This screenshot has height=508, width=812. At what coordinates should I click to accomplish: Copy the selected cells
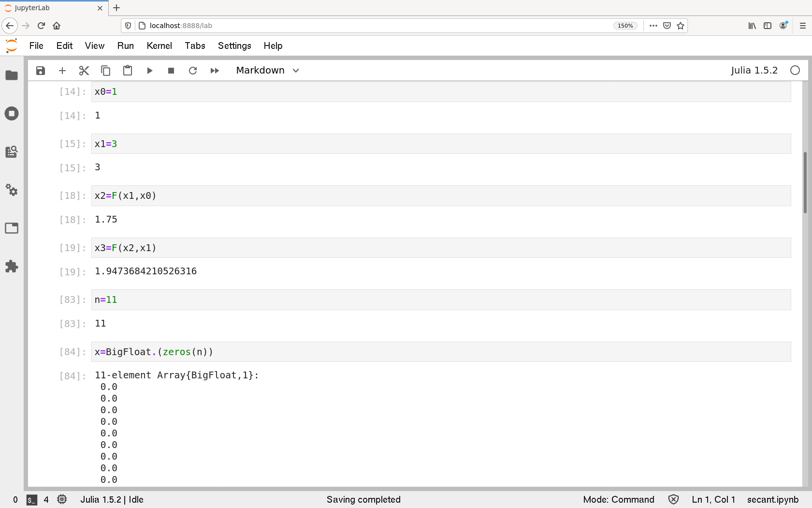tap(105, 71)
